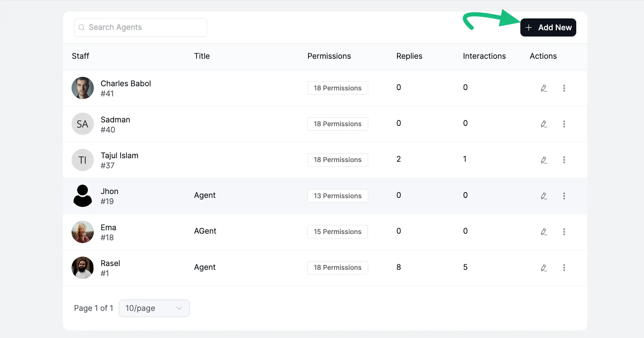Click the Staff column header
Image resolution: width=644 pixels, height=338 pixels.
pos(80,56)
